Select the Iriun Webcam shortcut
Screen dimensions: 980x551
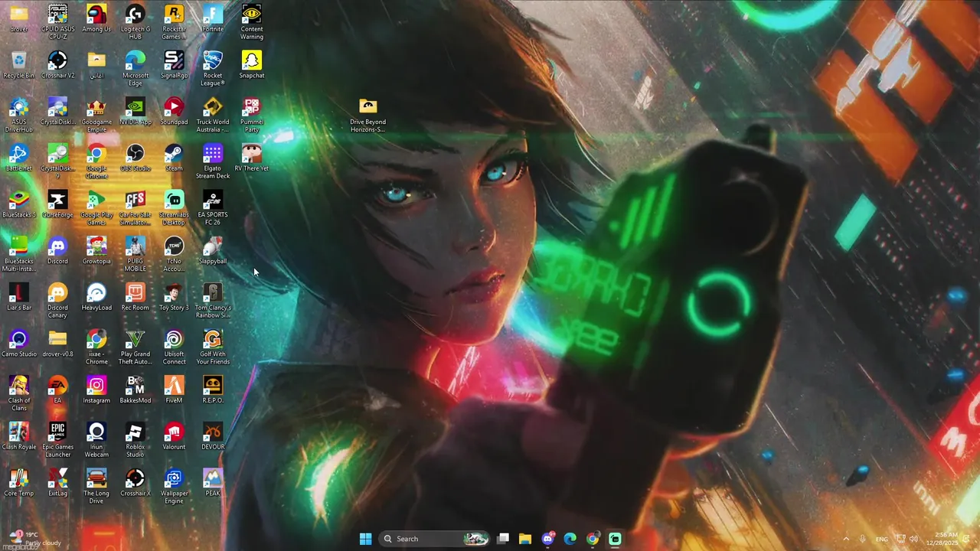coord(96,441)
